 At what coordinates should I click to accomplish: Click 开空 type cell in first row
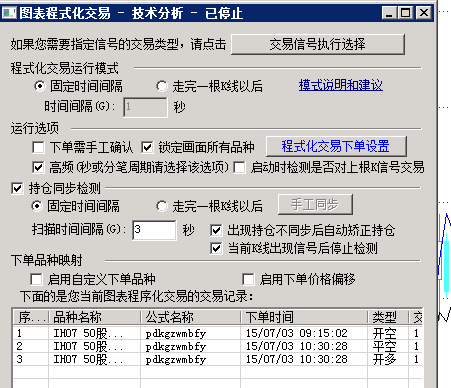click(x=384, y=333)
